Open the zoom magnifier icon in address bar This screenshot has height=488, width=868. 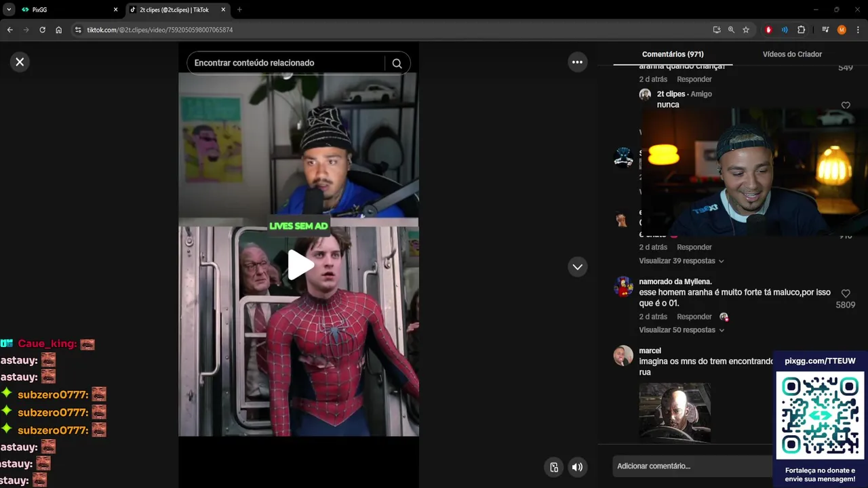(x=731, y=30)
